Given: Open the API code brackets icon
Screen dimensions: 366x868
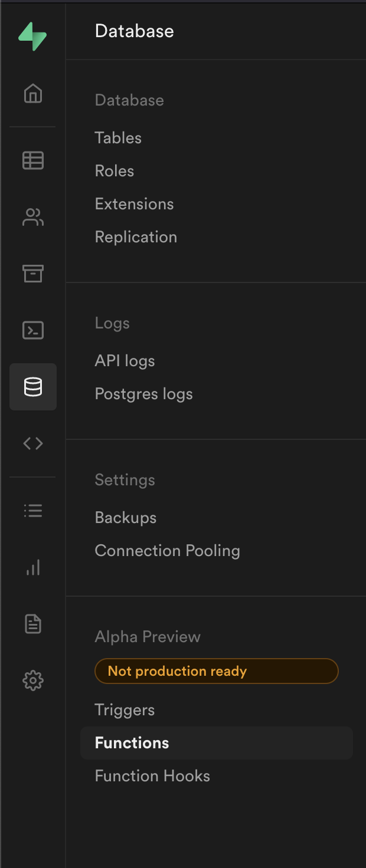Looking at the screenshot, I should (x=33, y=443).
